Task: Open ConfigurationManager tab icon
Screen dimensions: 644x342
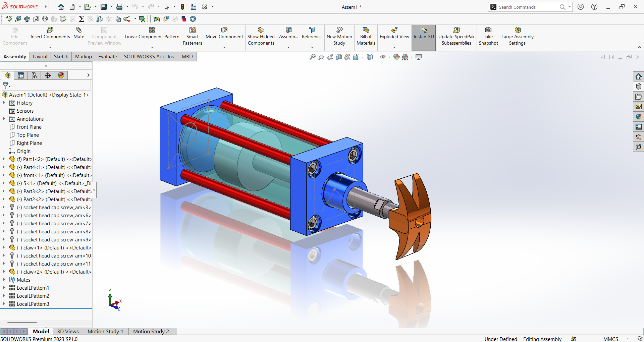Action: point(34,75)
